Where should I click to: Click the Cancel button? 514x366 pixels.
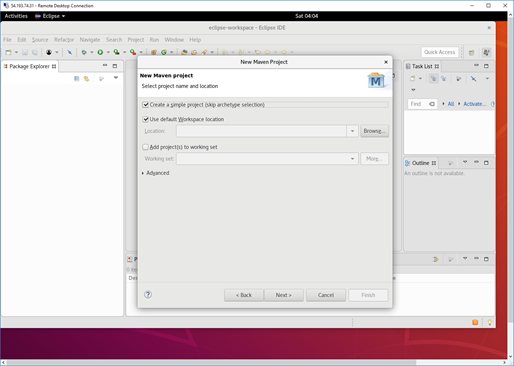click(326, 295)
